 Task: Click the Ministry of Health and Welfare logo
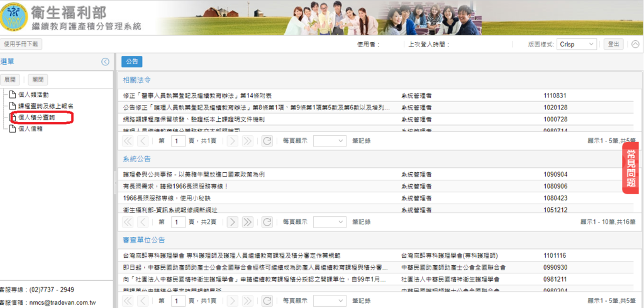coord(14,17)
